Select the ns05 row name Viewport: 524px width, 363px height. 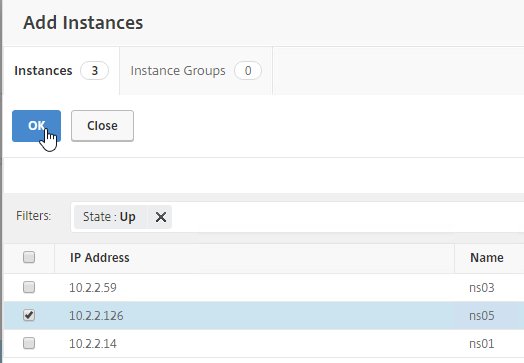(482, 316)
